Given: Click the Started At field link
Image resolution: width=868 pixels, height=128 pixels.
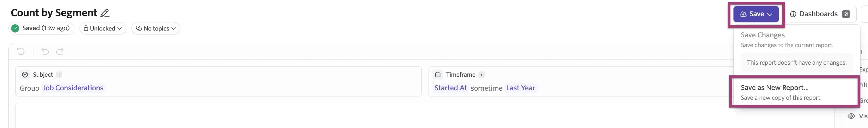Looking at the screenshot, I should click(451, 88).
